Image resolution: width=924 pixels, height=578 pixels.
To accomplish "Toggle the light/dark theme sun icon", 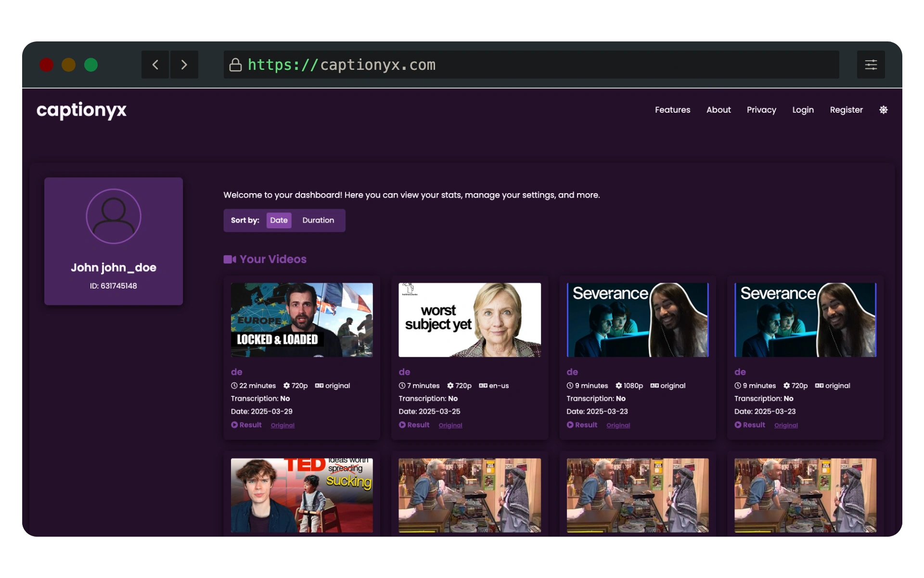I will pos(884,110).
